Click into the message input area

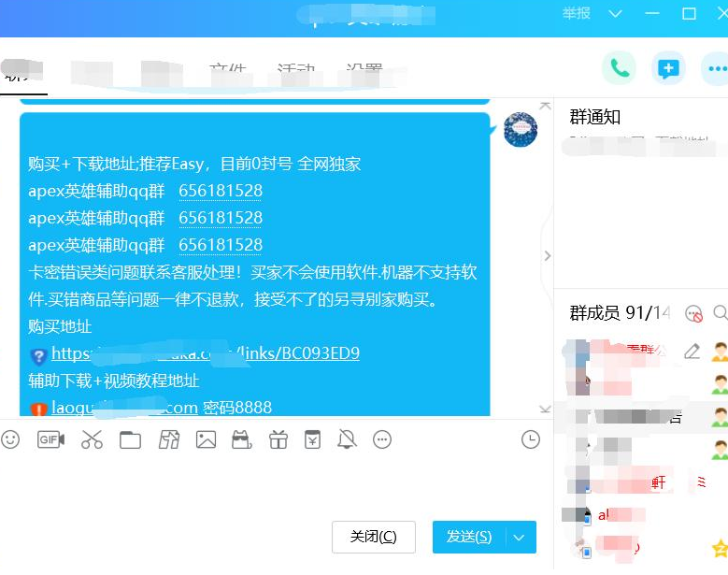[x=277, y=483]
